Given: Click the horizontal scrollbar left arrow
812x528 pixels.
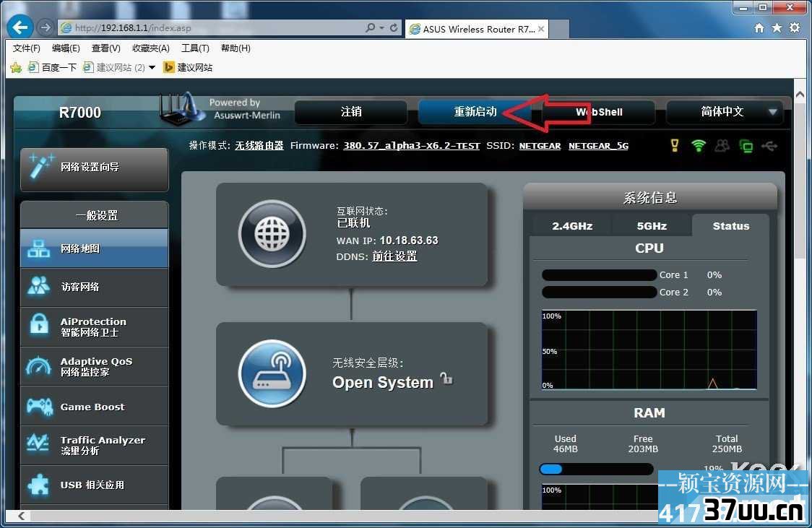Looking at the screenshot, I should point(21,516).
